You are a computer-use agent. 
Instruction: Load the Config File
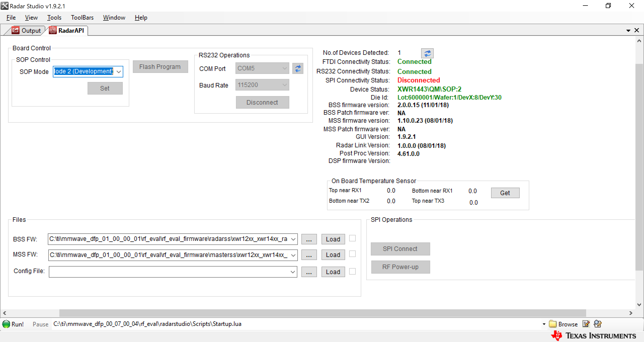333,272
